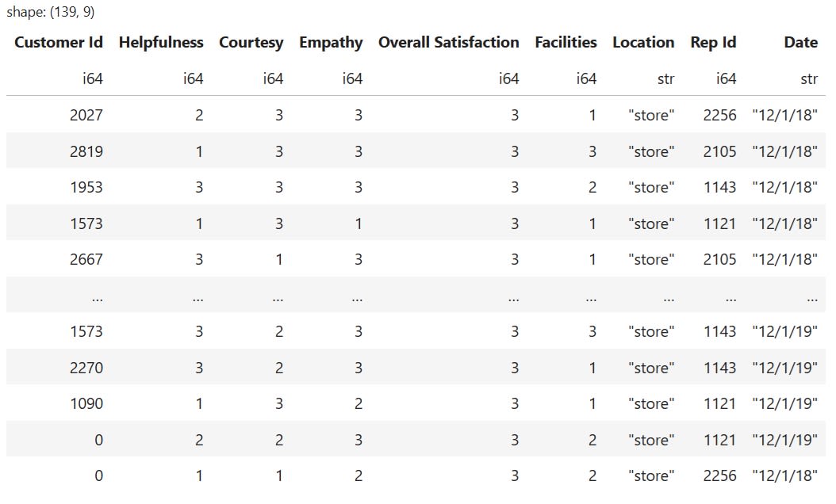Click the str dtype label under Location
Image resolution: width=836 pixels, height=504 pixels.
(666, 78)
